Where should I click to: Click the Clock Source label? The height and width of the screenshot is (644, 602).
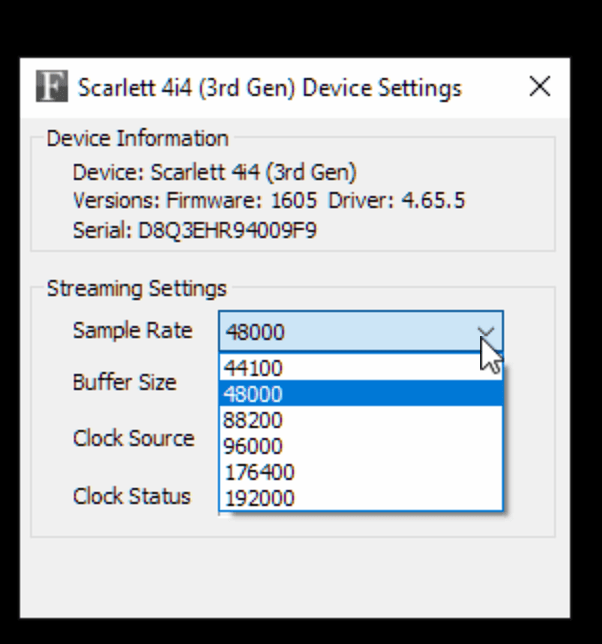133,439
